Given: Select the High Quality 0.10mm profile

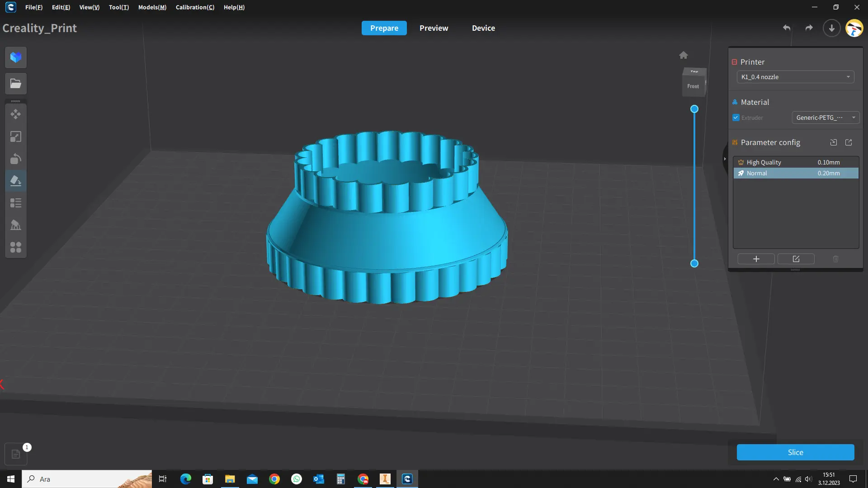Looking at the screenshot, I should (796, 162).
